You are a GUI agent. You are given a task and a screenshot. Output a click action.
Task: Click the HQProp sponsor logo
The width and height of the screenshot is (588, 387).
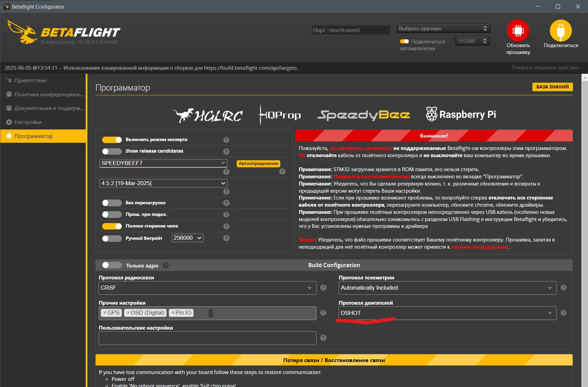tap(280, 115)
